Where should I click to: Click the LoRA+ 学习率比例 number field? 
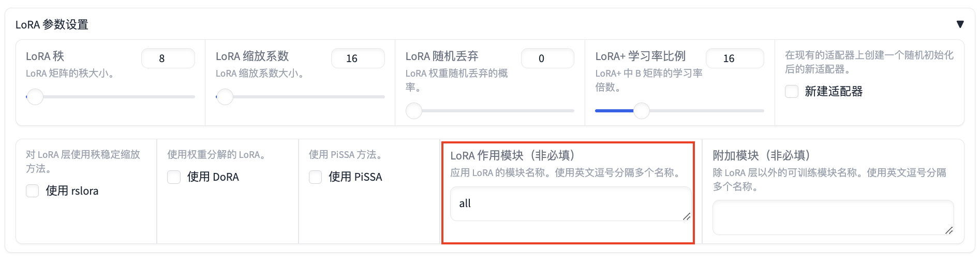tap(734, 59)
